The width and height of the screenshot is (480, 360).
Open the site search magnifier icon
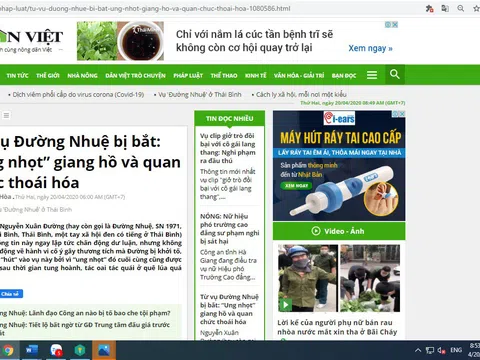[395, 74]
